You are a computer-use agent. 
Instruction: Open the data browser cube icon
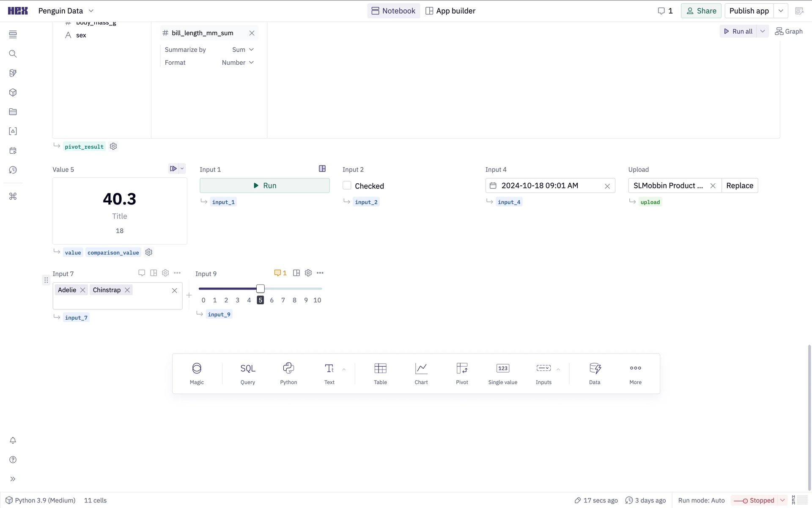(x=13, y=92)
